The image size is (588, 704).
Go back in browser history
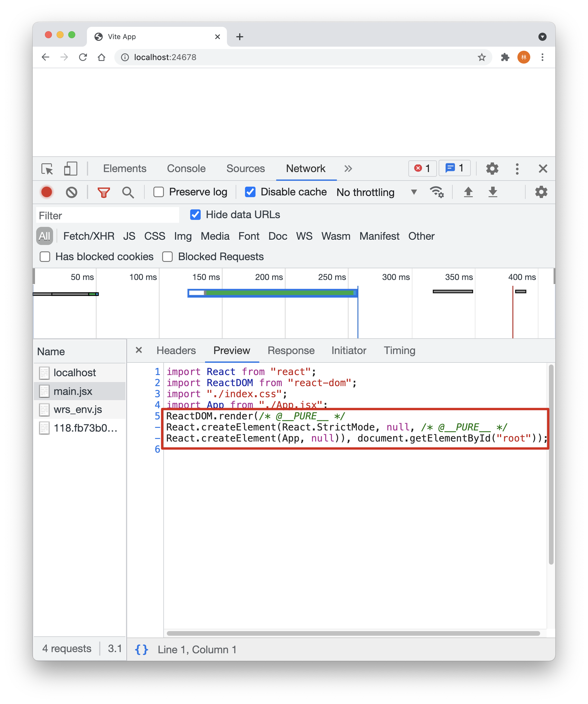[45, 57]
